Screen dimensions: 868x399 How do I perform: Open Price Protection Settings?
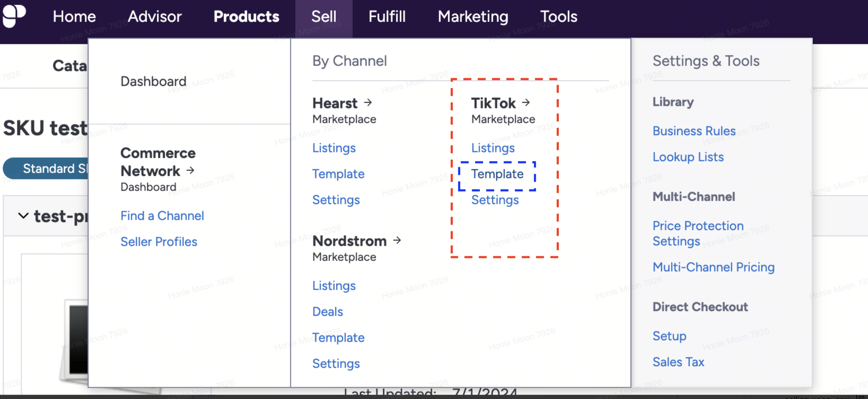pos(698,233)
